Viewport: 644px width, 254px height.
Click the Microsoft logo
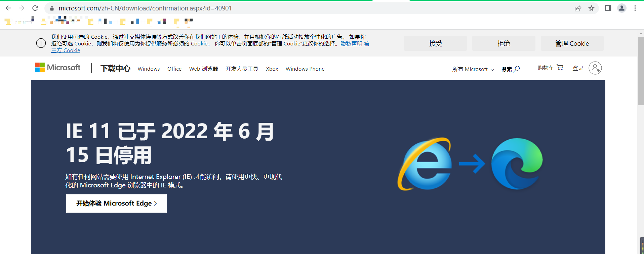click(57, 68)
